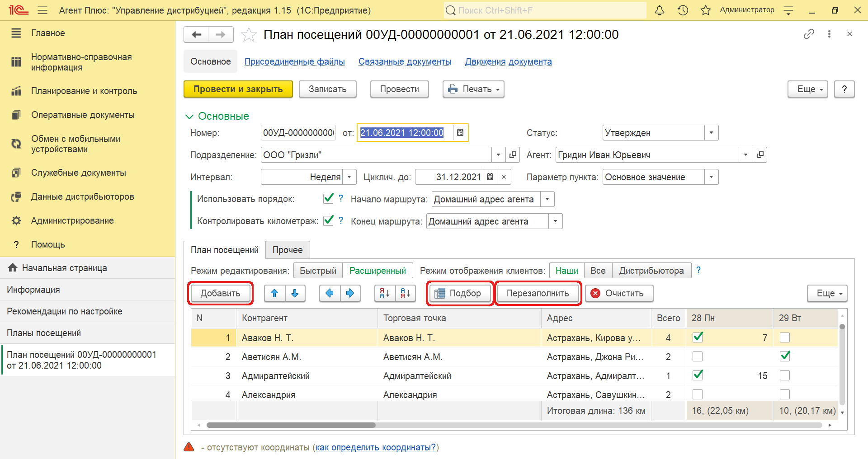Open Обмен с мобильными устройствами section
The width and height of the screenshot is (868, 459).
(x=75, y=144)
